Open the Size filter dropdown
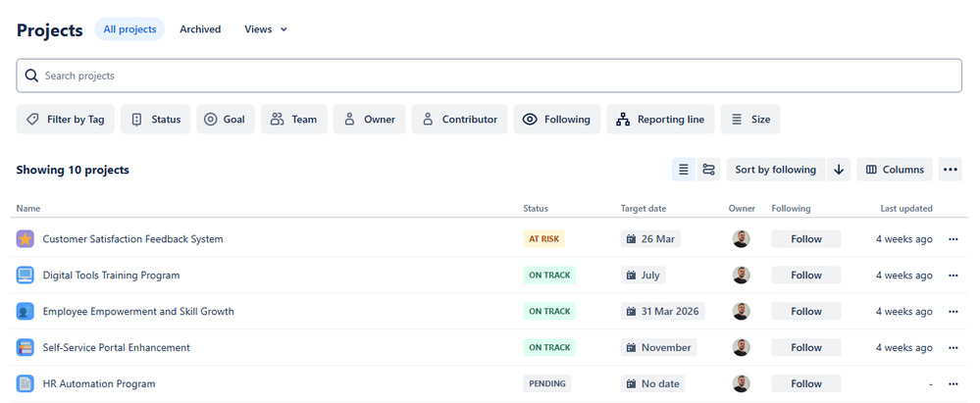The height and width of the screenshot is (403, 980). tap(750, 120)
